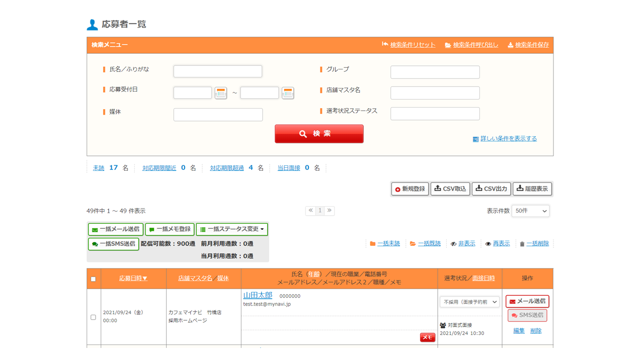This screenshot has width=644, height=362.
Task: Click 削除 delete link for 山田太郎
Action: coord(536,331)
